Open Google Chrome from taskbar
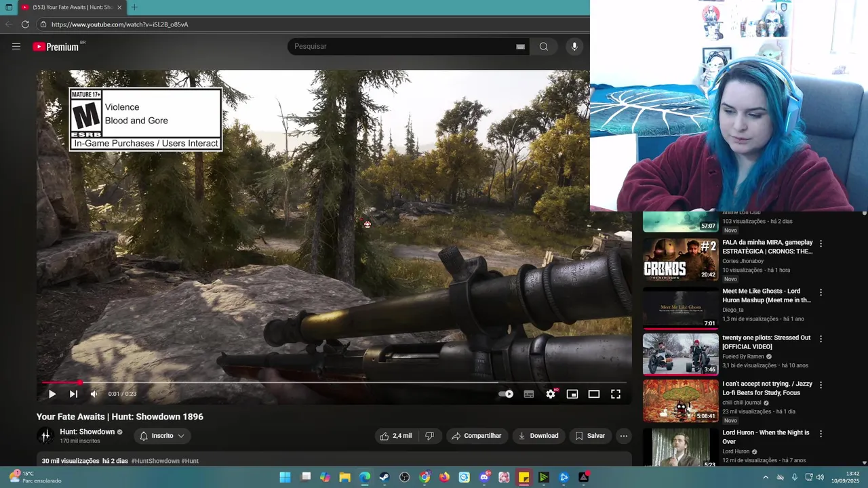868x488 pixels. [425, 477]
